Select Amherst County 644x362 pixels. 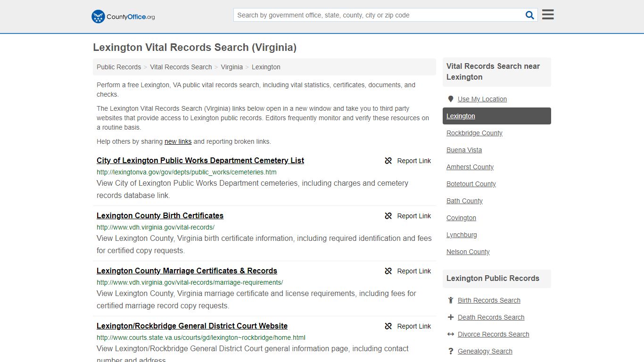coord(470,167)
